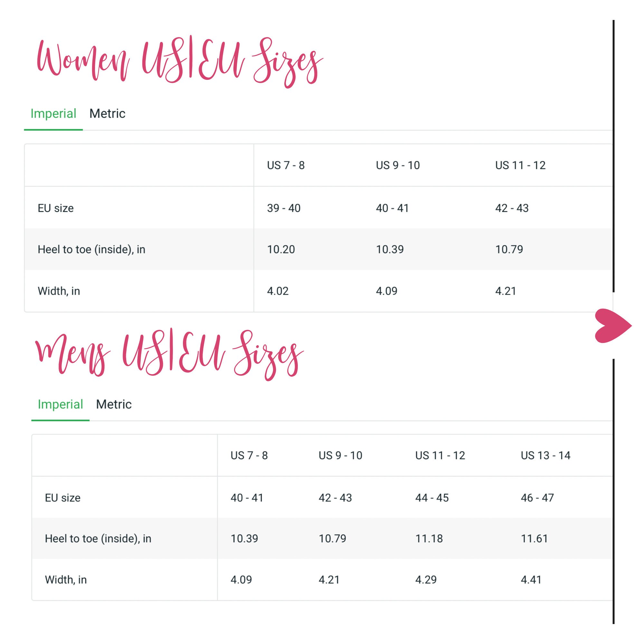Viewport: 644px width, 644px height.
Task: Click men's 46 - 47 EU size cell
Action: pyautogui.click(x=537, y=498)
